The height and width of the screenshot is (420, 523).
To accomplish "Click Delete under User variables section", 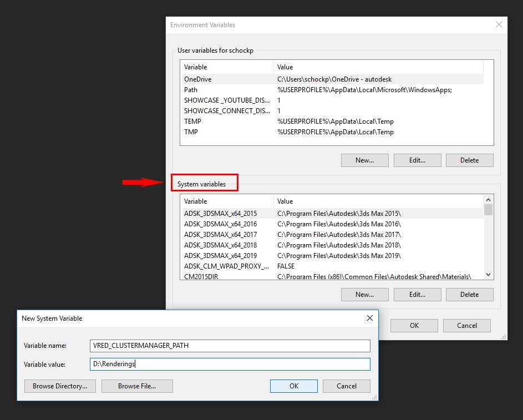I will tap(469, 160).
